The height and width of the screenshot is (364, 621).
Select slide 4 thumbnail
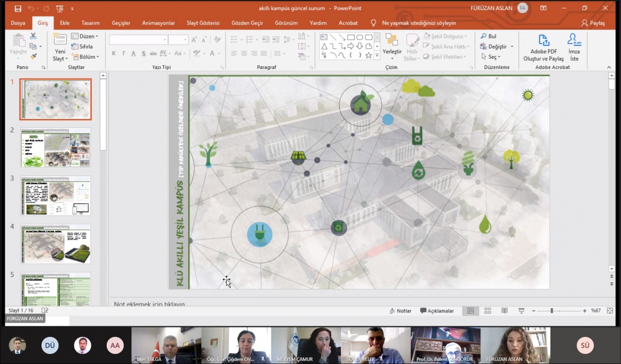[55, 244]
